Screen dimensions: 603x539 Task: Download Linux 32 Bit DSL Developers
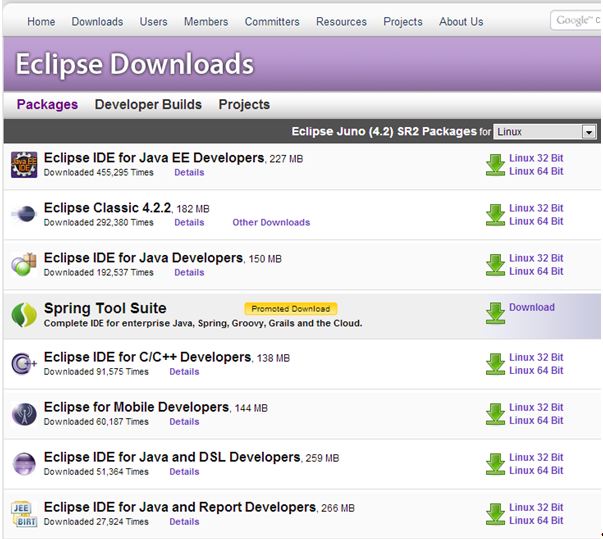tap(536, 457)
